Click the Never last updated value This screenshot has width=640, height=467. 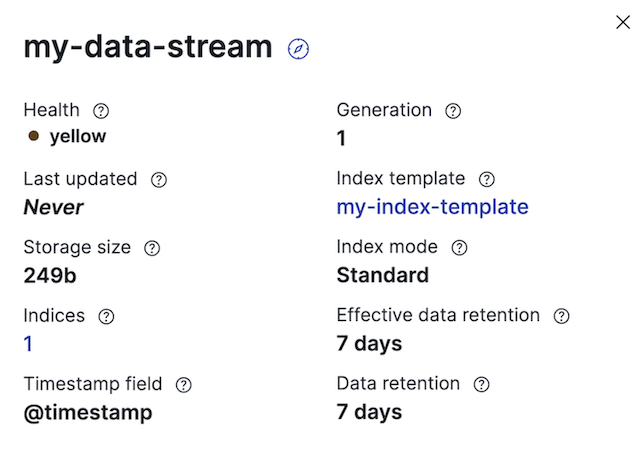pos(54,207)
